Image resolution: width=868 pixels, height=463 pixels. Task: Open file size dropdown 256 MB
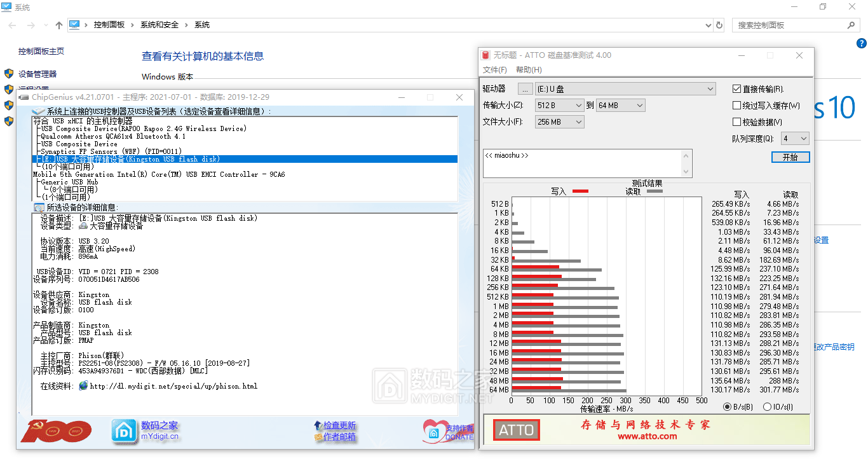pyautogui.click(x=559, y=121)
